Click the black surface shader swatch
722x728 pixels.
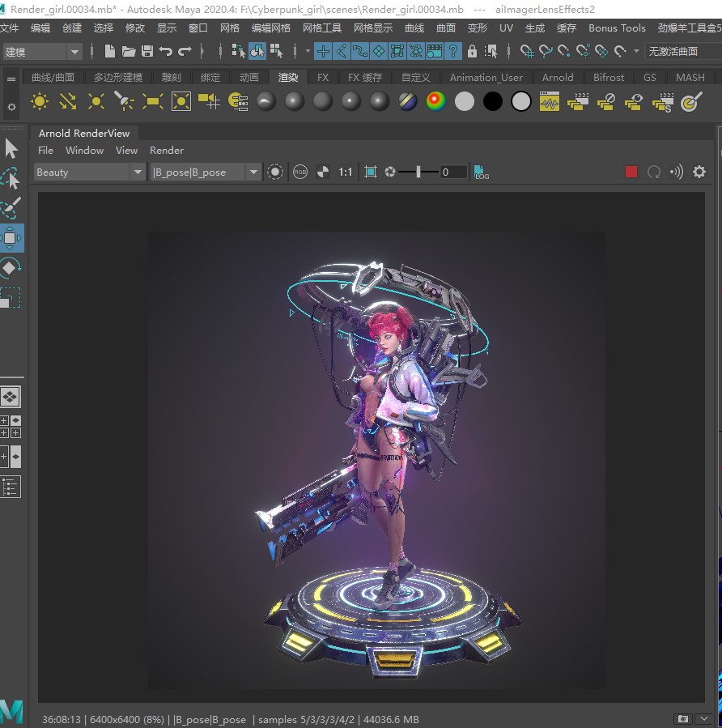492,101
